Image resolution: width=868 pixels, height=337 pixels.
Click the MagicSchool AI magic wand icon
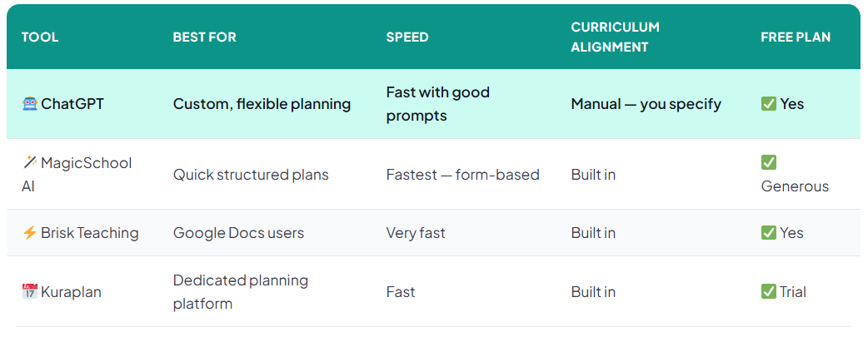point(29,162)
